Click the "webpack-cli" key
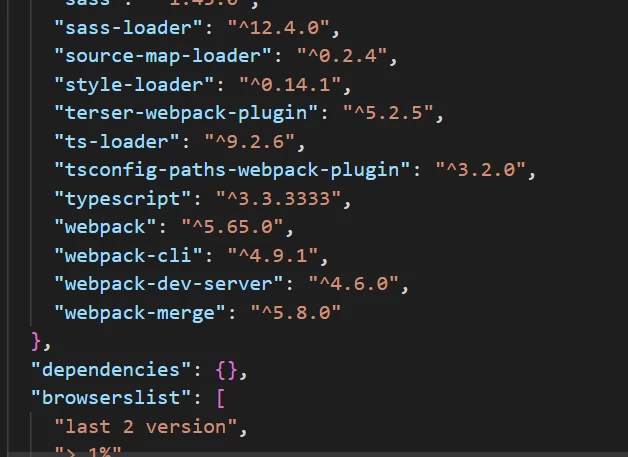This screenshot has height=457, width=628. tap(128, 256)
